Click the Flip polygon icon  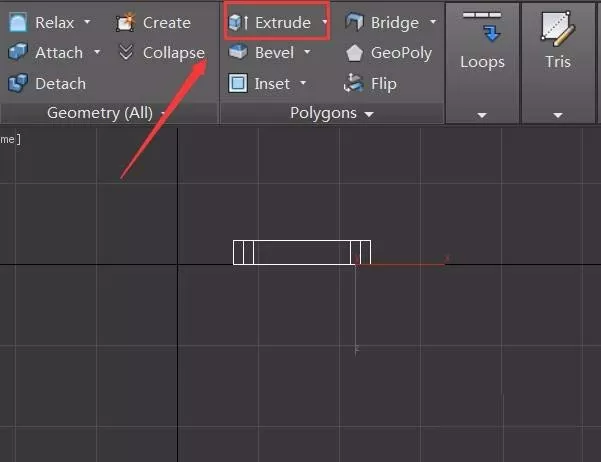click(354, 83)
